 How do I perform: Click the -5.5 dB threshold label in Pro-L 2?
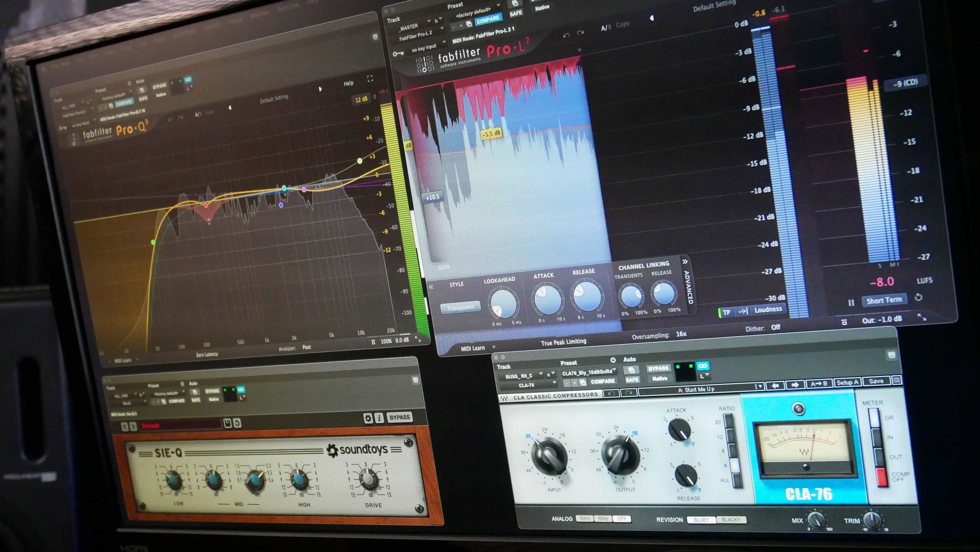[x=491, y=133]
